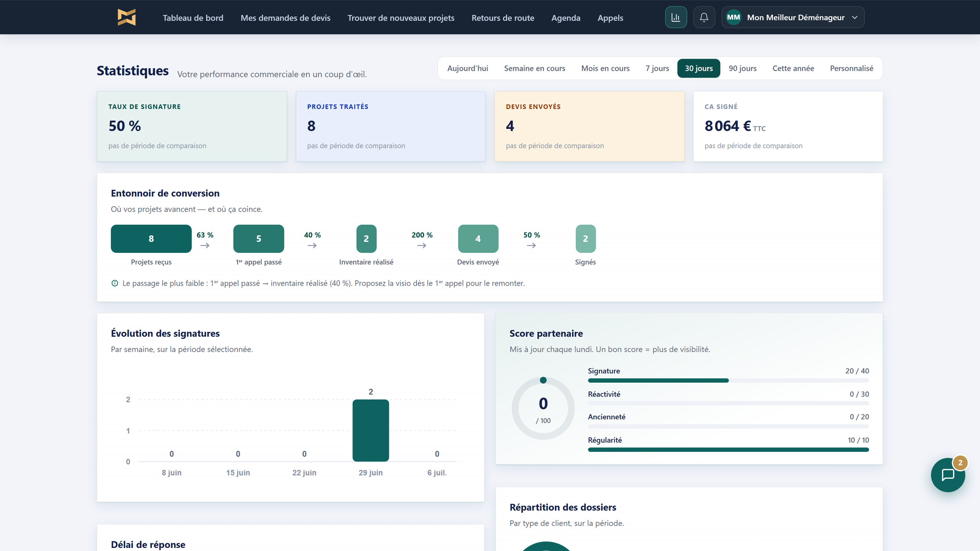Open the Appels page
This screenshot has width=980, height=551.
(x=610, y=18)
